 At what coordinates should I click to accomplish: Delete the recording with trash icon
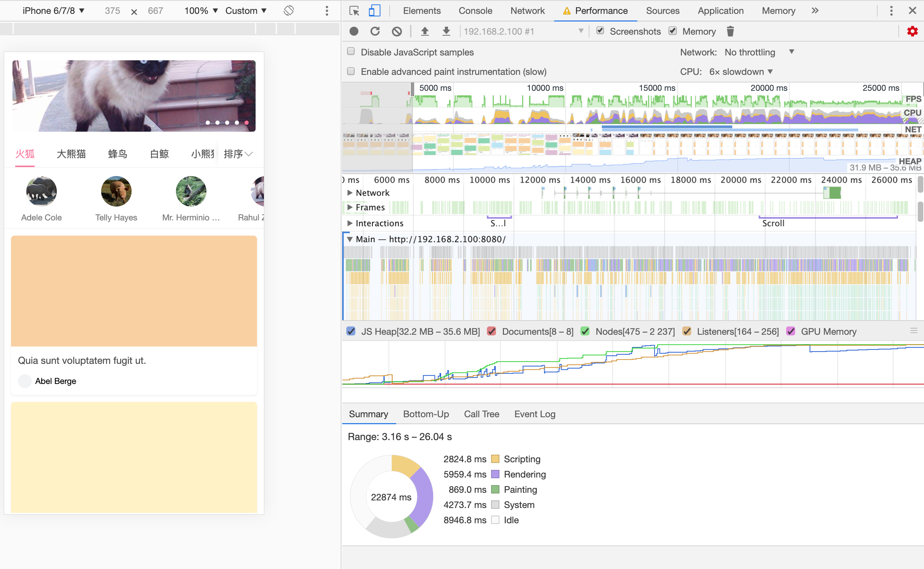point(730,31)
